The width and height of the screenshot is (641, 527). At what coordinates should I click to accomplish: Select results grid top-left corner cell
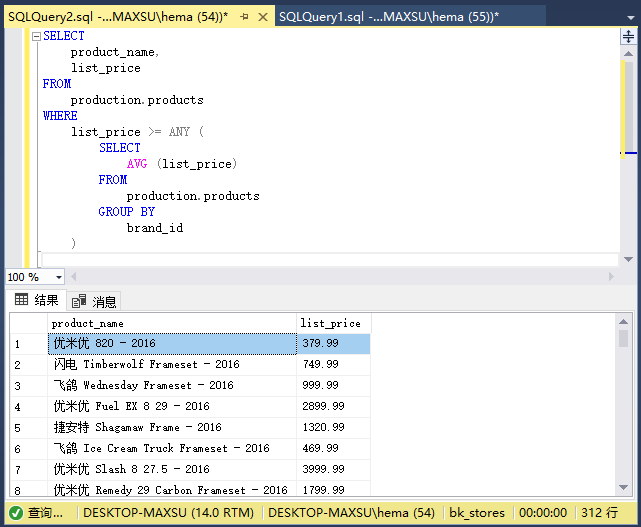click(29, 323)
